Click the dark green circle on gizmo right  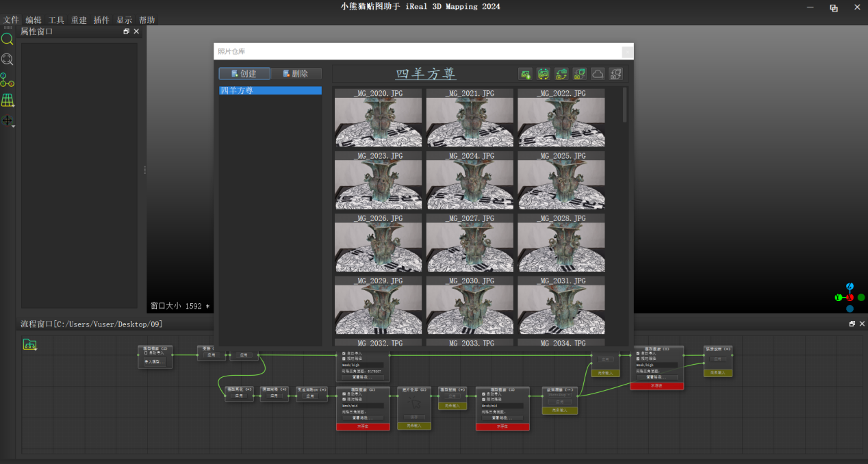click(861, 298)
